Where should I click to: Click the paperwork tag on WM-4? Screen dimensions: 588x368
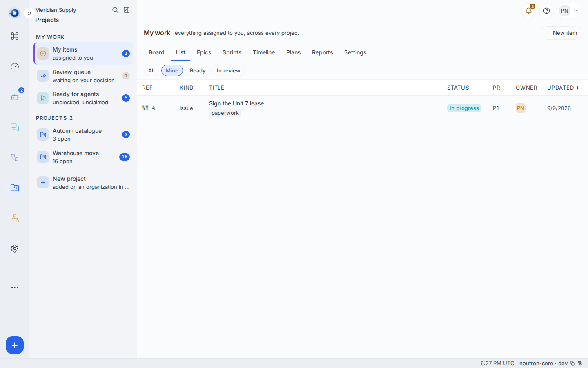pyautogui.click(x=225, y=113)
